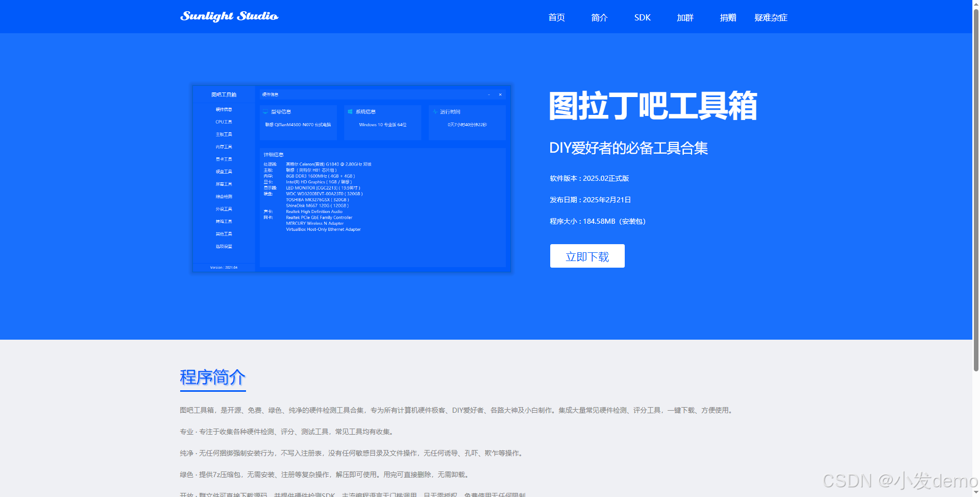Screen dimensions: 980x497
Task: Click the 程序大小：184.58MB line
Action: [598, 221]
